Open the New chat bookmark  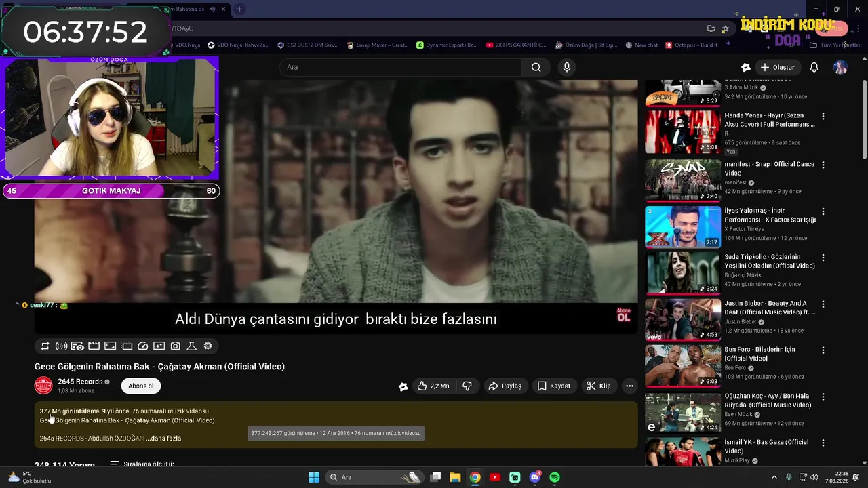point(642,45)
